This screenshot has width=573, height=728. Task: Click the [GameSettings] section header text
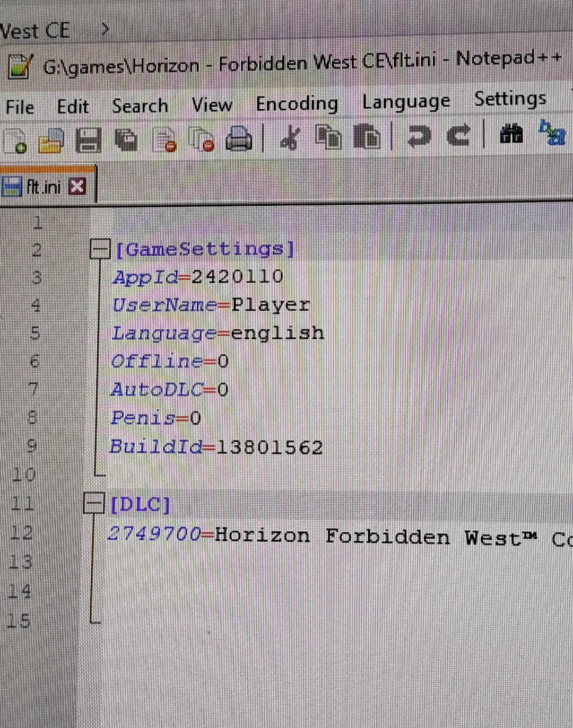205,250
